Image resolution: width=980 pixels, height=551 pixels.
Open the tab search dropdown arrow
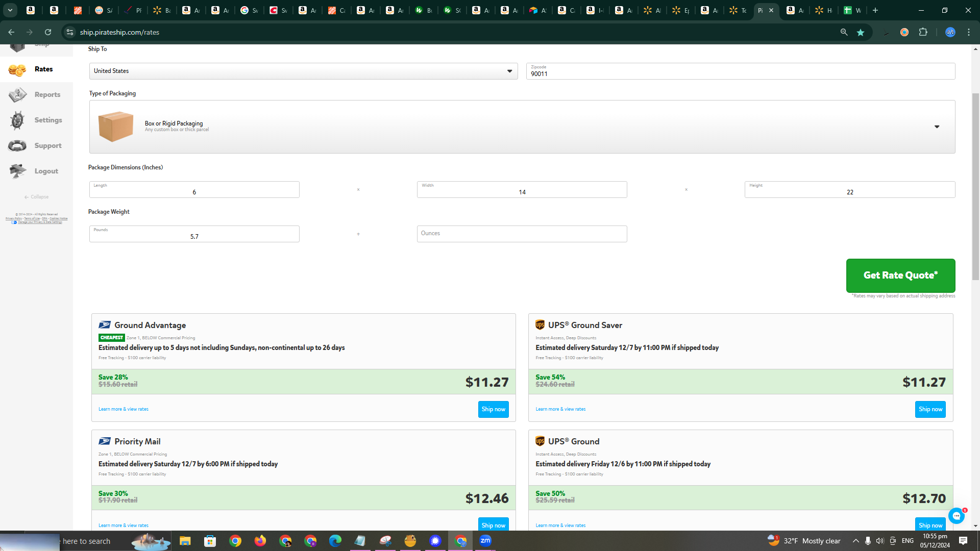coord(10,10)
